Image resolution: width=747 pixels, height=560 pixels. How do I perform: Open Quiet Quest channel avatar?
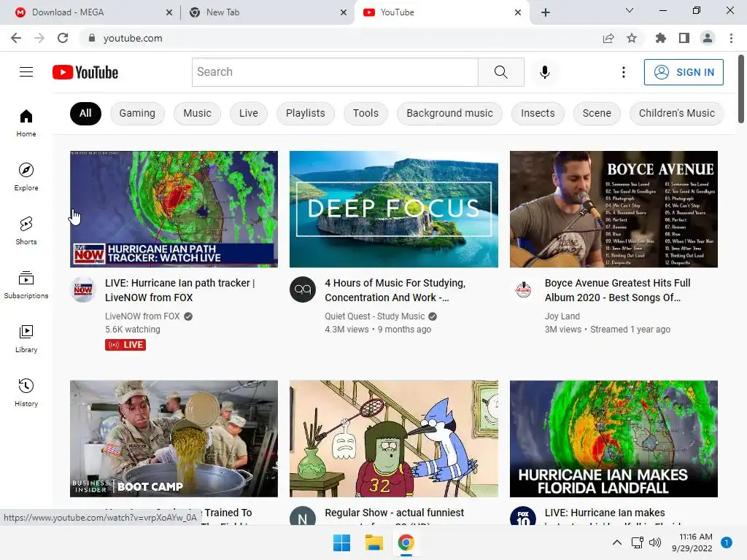303,289
